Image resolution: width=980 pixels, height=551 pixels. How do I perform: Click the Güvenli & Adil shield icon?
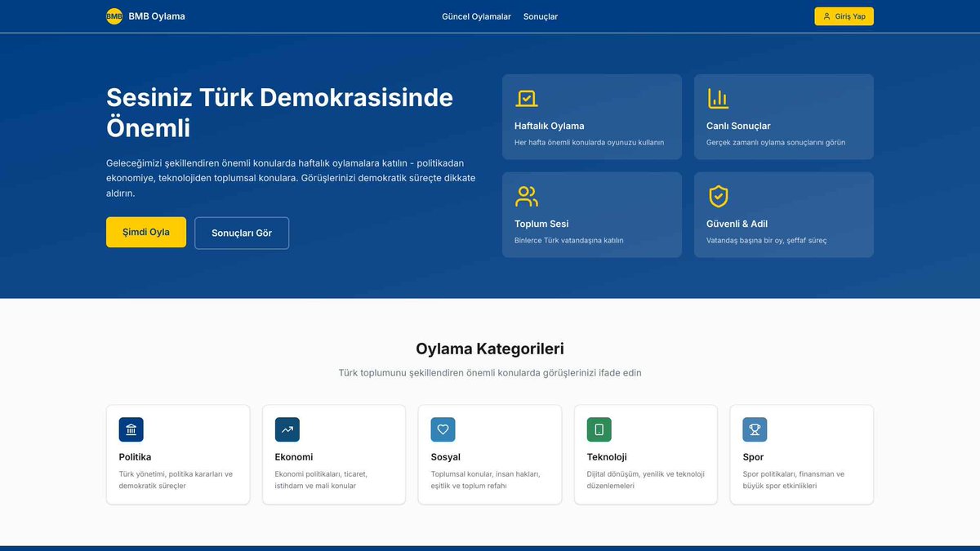(718, 197)
